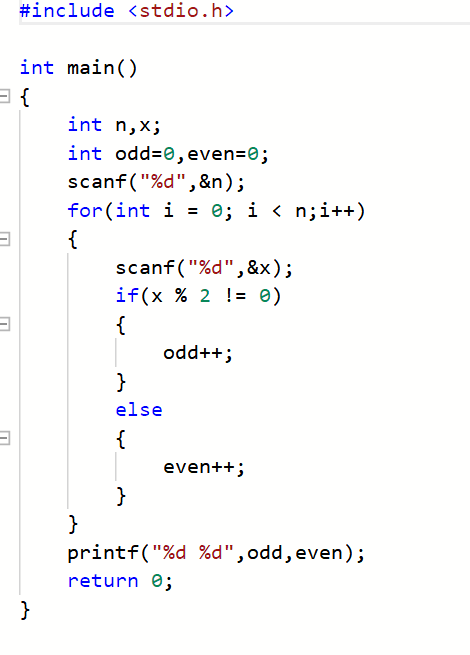Screen dimensions: 470x655
Task: Collapse the if block fold marker
Action: click(4, 324)
